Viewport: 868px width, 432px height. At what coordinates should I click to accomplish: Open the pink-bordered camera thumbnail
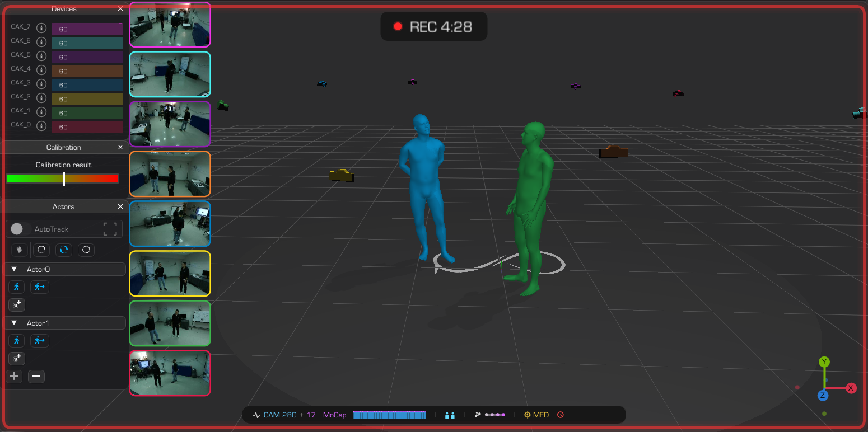click(x=170, y=25)
